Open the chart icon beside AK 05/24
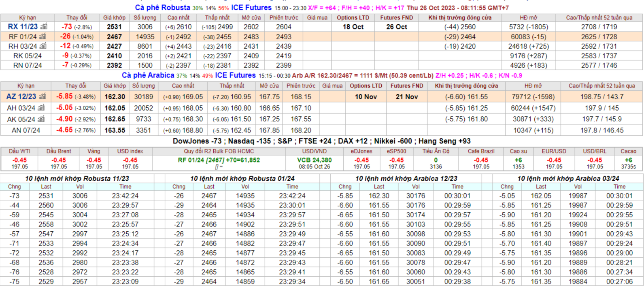The height and width of the screenshot is (286, 644). pyautogui.click(x=41, y=119)
